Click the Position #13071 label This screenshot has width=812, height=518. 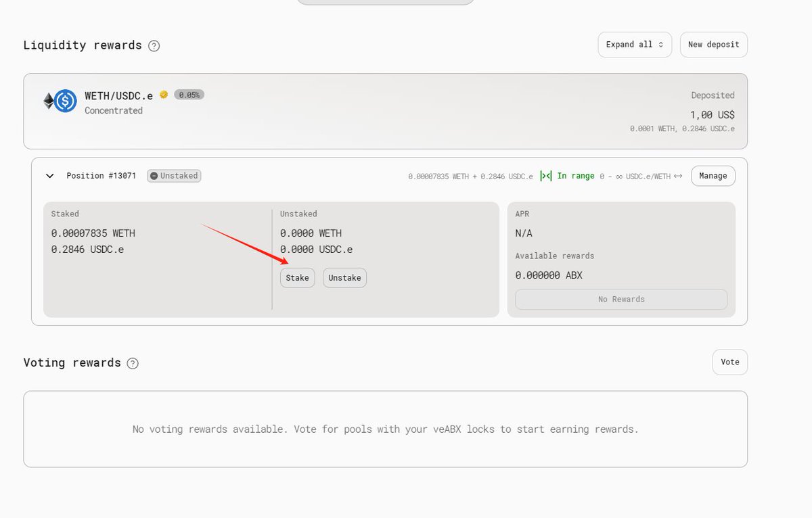pos(101,176)
